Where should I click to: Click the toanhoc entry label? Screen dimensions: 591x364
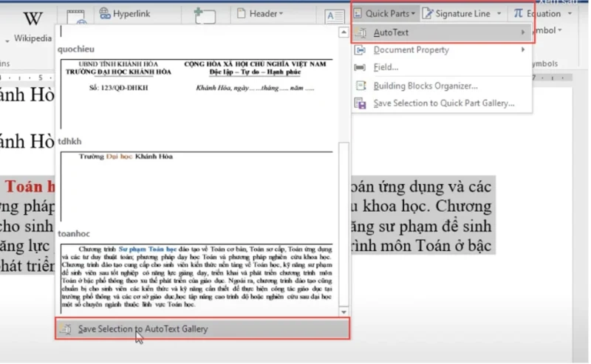coord(74,233)
